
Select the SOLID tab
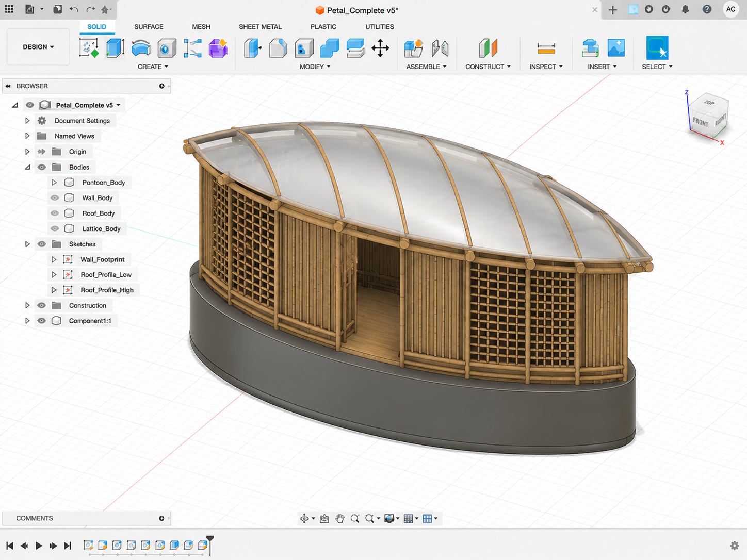[x=96, y=27]
